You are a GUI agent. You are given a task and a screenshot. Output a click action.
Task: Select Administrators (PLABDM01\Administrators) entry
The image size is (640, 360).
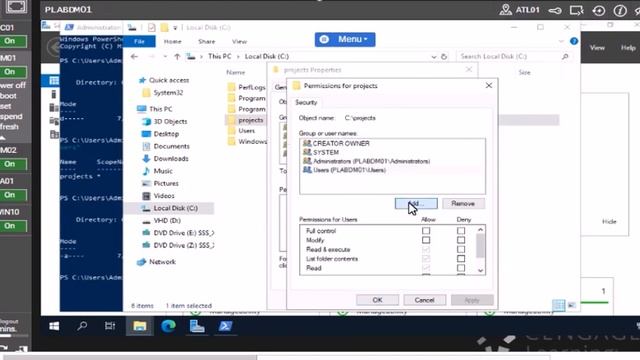(x=367, y=161)
